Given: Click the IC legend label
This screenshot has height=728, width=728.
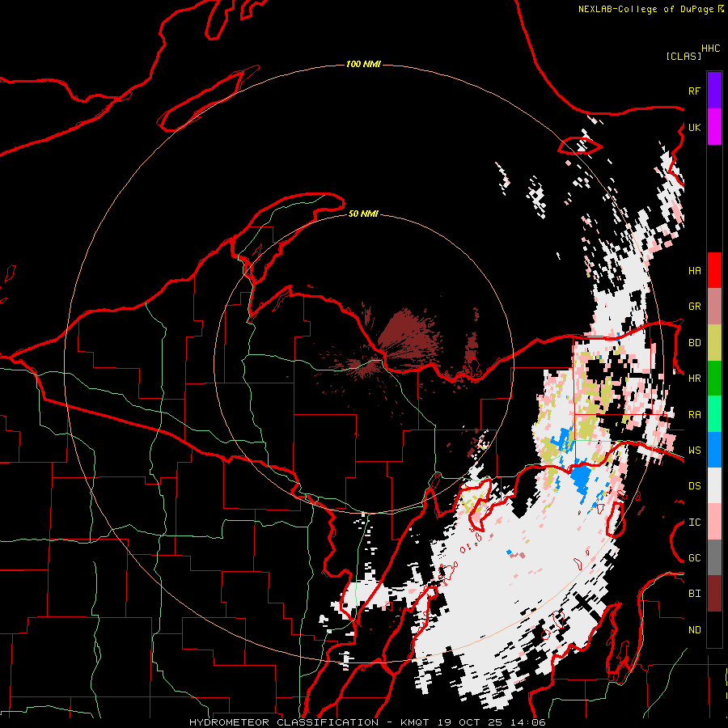Looking at the screenshot, I should (695, 523).
